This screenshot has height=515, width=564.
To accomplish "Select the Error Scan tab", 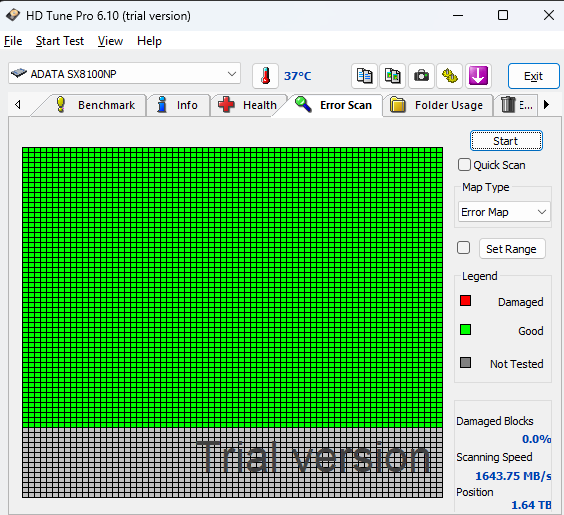I will pos(333,105).
